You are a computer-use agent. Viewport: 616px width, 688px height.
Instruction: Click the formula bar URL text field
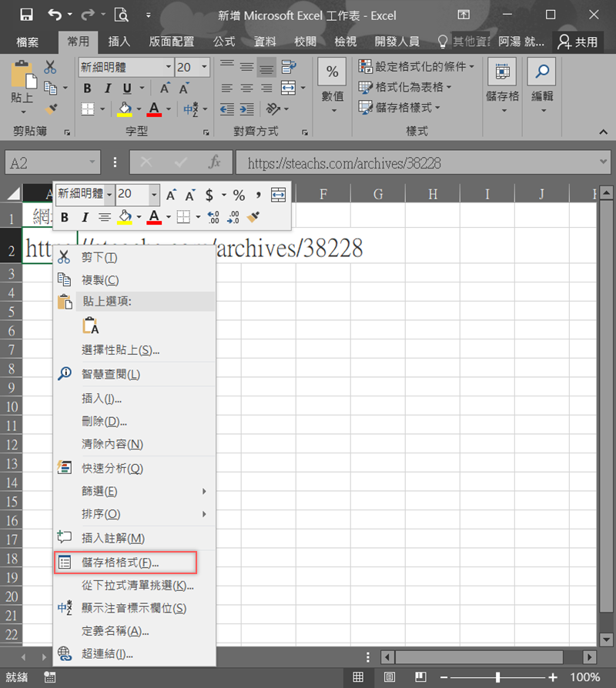[x=416, y=162]
